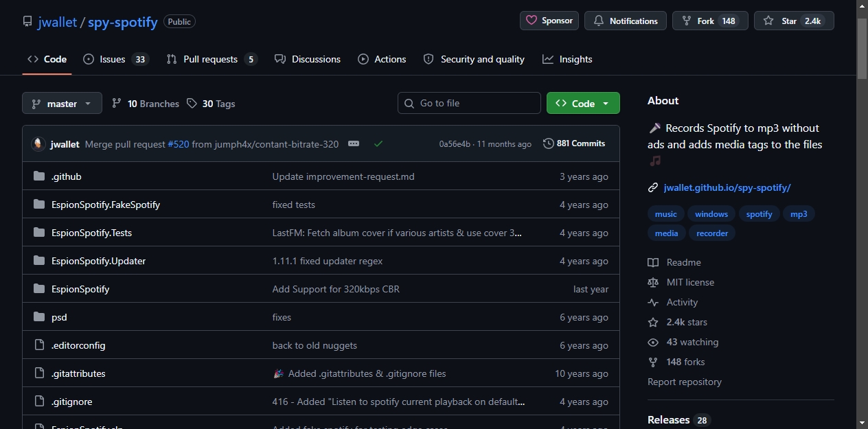Click the Star button

coord(794,21)
